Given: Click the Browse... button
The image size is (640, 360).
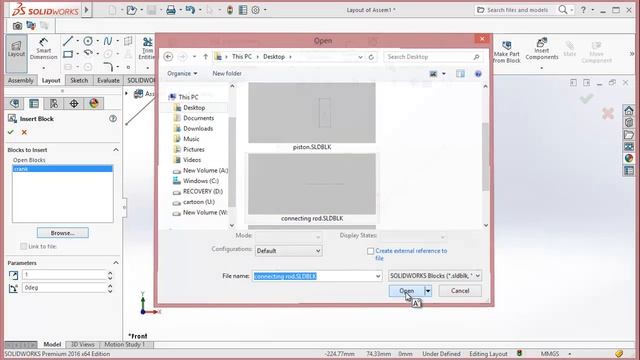Looking at the screenshot, I should tap(62, 233).
